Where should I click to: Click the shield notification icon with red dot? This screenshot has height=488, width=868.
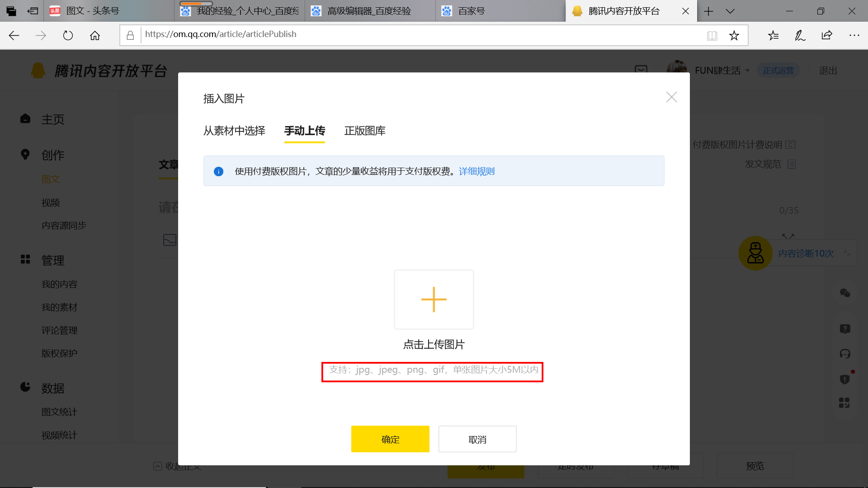pos(844,379)
